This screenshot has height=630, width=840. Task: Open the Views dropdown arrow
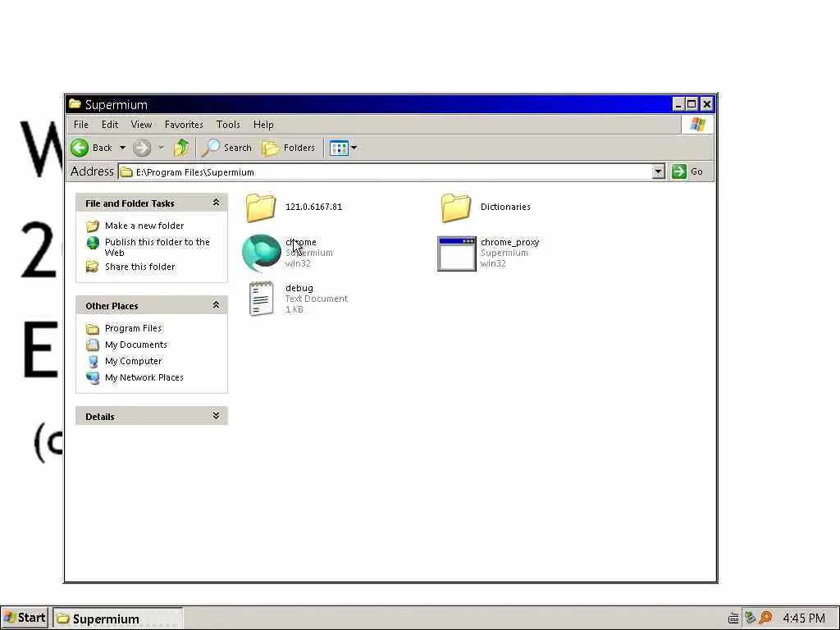point(354,148)
